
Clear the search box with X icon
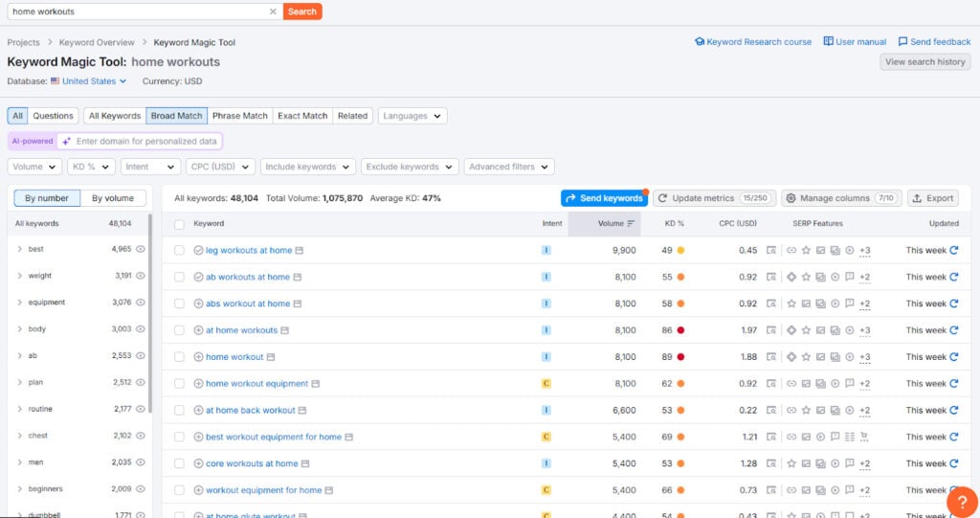point(273,11)
